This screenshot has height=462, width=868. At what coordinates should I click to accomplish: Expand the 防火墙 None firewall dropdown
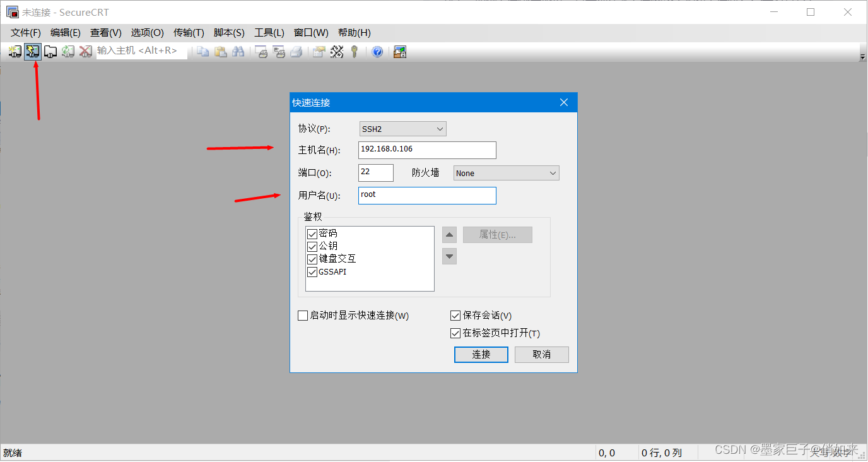pyautogui.click(x=506, y=173)
